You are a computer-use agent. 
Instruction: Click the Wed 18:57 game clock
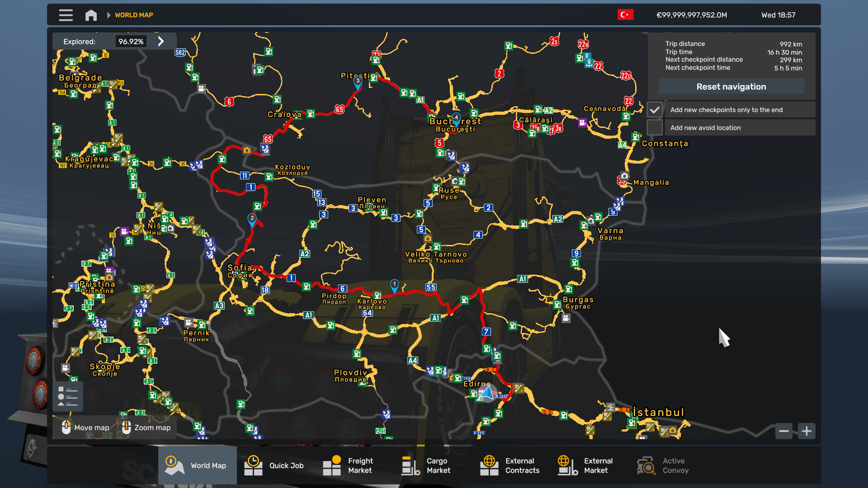click(x=778, y=15)
